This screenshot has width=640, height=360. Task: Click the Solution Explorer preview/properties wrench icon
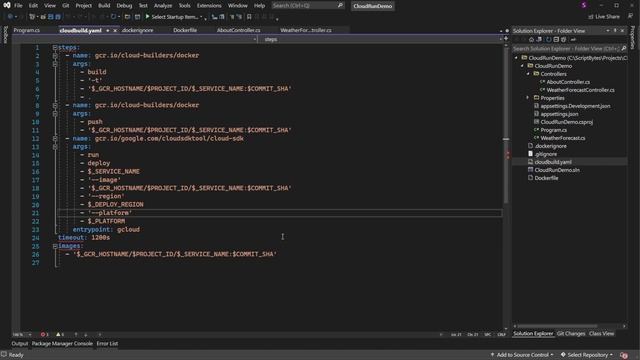[573, 40]
